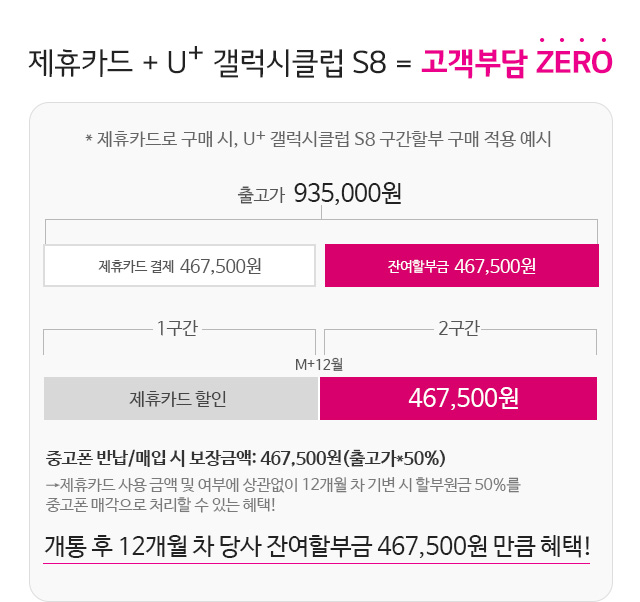Click the 1구간 section label

pyautogui.click(x=178, y=329)
